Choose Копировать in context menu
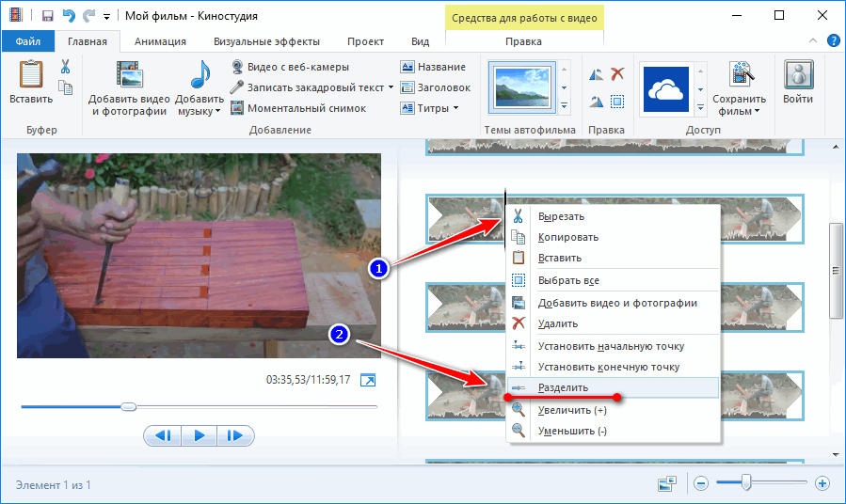This screenshot has width=846, height=504. pyautogui.click(x=613, y=237)
